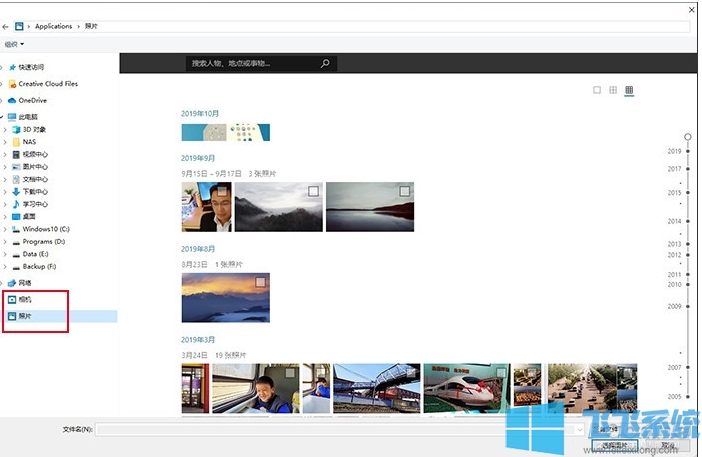702x457 pixels.
Task: Click the magnifier icon in search box
Action: [325, 63]
